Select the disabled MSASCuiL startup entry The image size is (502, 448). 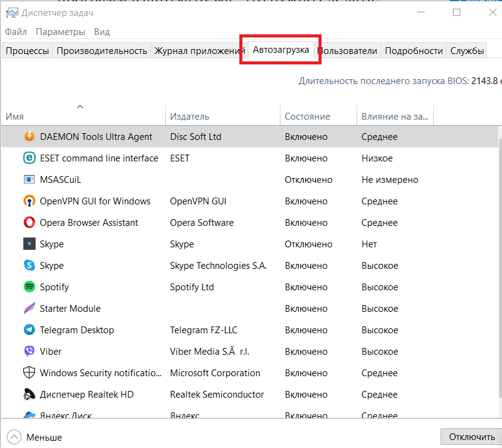pos(60,180)
